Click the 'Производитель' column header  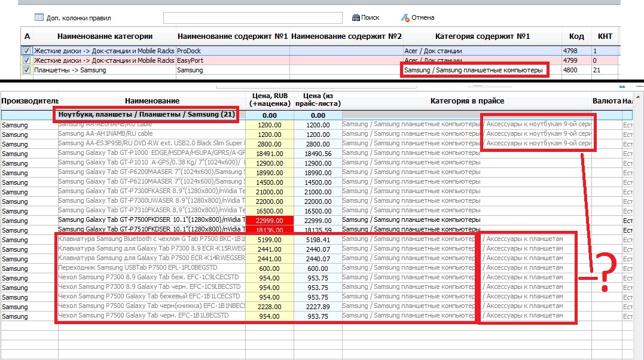point(29,100)
